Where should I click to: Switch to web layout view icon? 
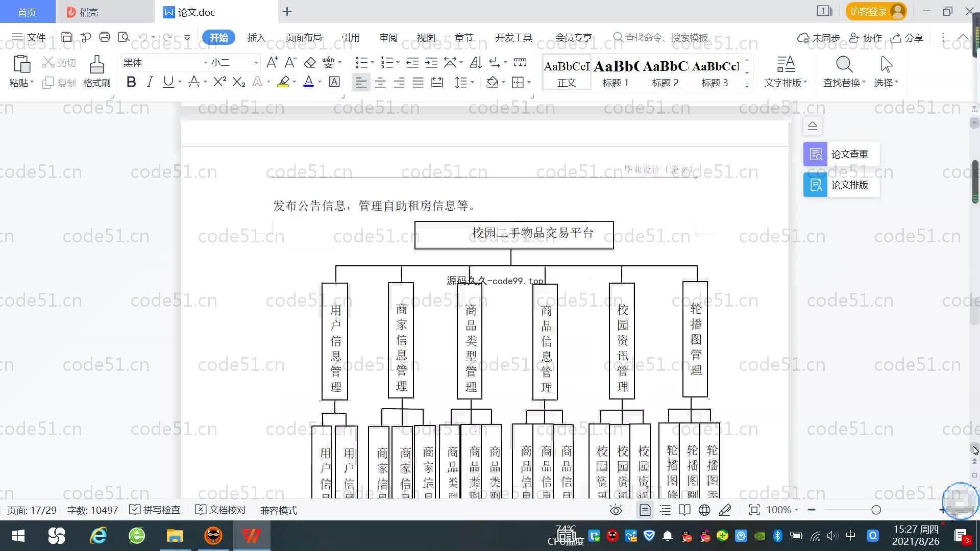tap(704, 510)
